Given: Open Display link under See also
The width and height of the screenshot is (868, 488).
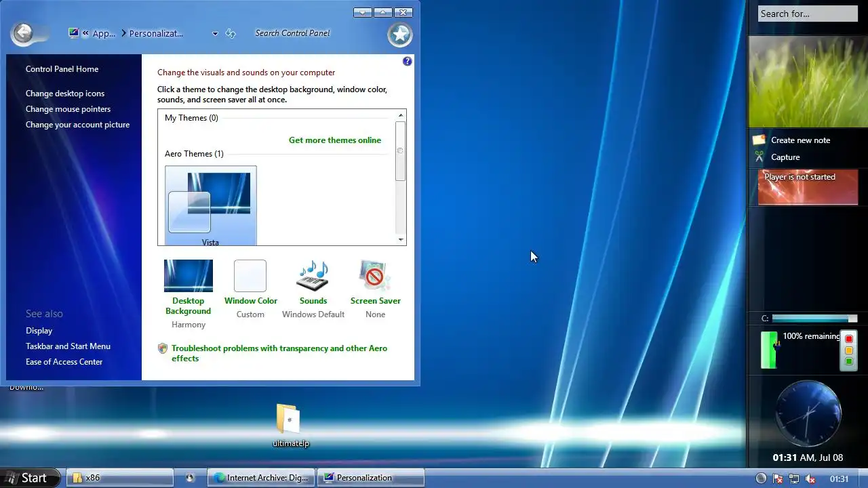Looking at the screenshot, I should [x=39, y=331].
